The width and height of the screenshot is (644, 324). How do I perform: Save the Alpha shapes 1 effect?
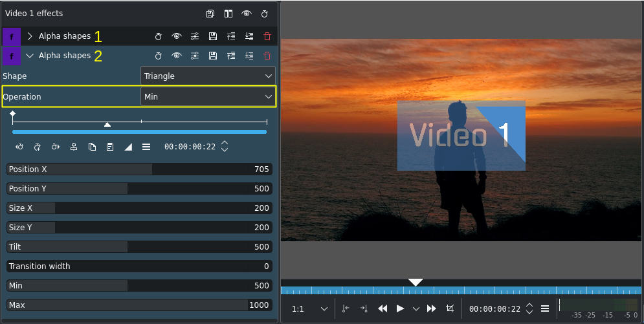(x=213, y=36)
